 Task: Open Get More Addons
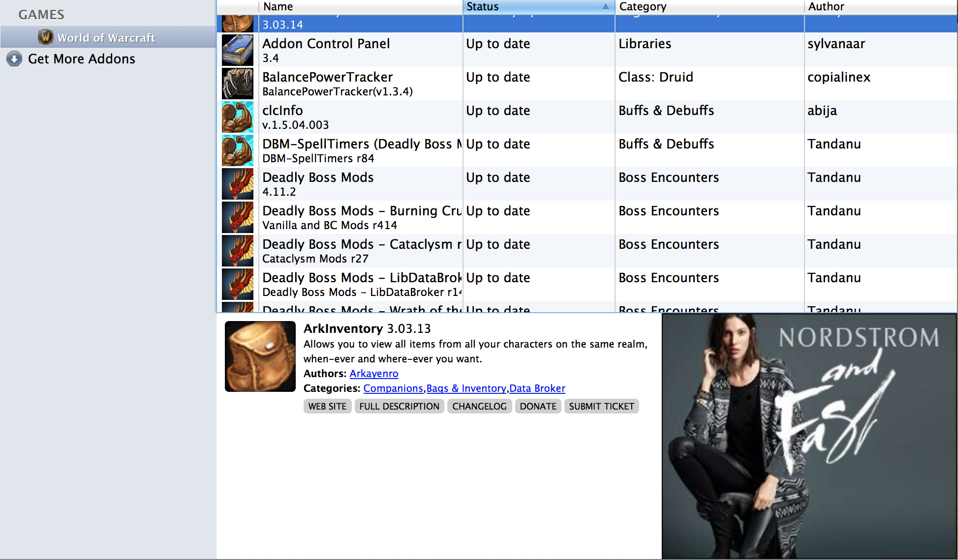[81, 59]
